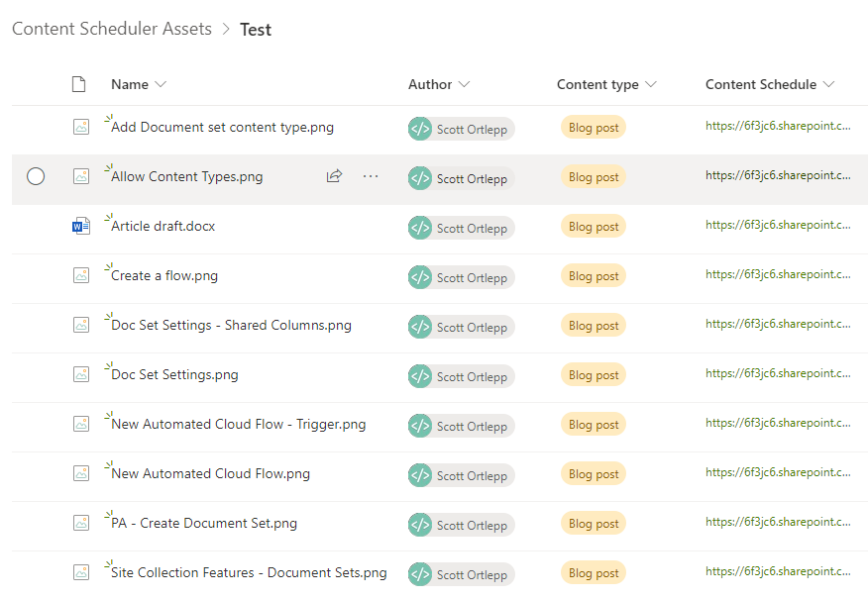
Task: Open Content Schedule link for Add Document set content type.png
Action: tap(778, 126)
